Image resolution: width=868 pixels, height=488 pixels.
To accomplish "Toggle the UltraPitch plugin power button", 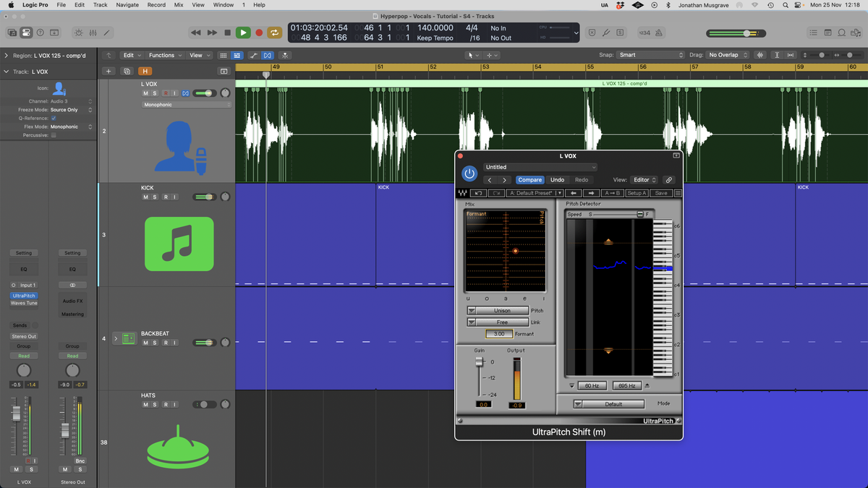I will (469, 174).
